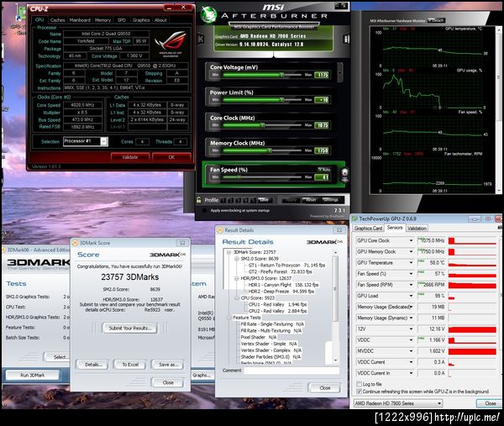Open the Fan Speed (RPM) sensor dropdown
The image size is (504, 426).
tap(411, 285)
